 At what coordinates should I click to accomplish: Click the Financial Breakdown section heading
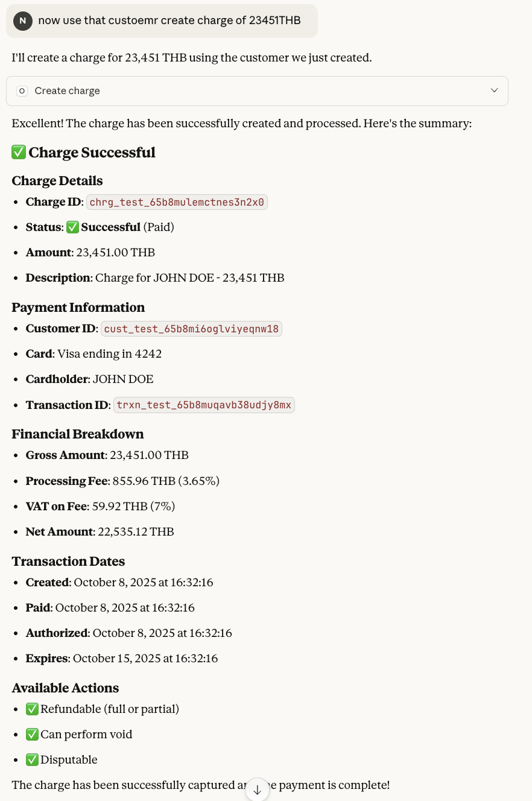[78, 434]
